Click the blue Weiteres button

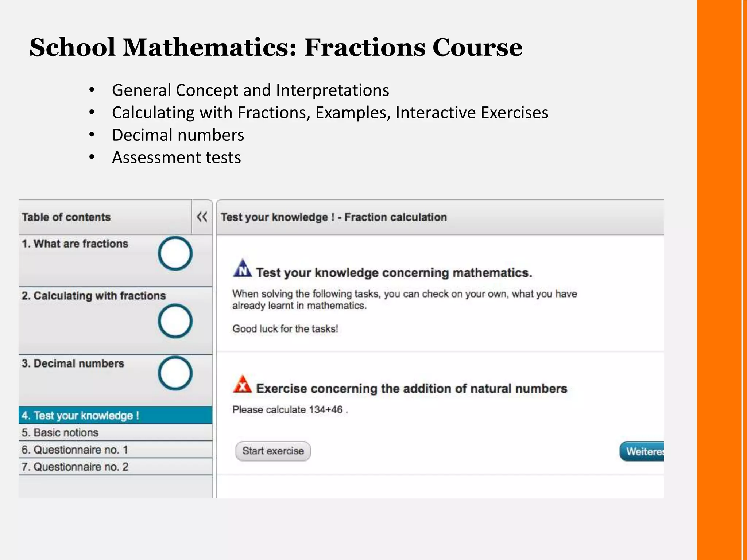642,451
